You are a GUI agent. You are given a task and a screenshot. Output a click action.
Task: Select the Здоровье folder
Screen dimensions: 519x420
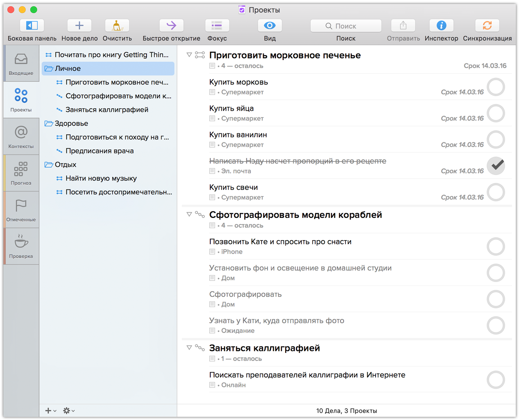coord(108,123)
